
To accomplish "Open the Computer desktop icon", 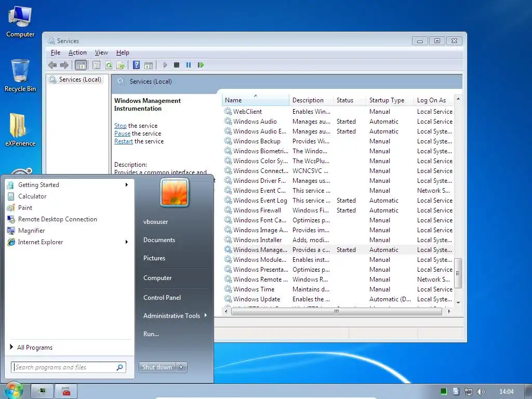I will pyautogui.click(x=20, y=22).
